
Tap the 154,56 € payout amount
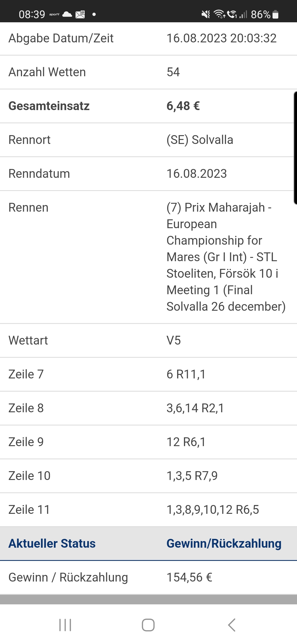pyautogui.click(x=189, y=577)
